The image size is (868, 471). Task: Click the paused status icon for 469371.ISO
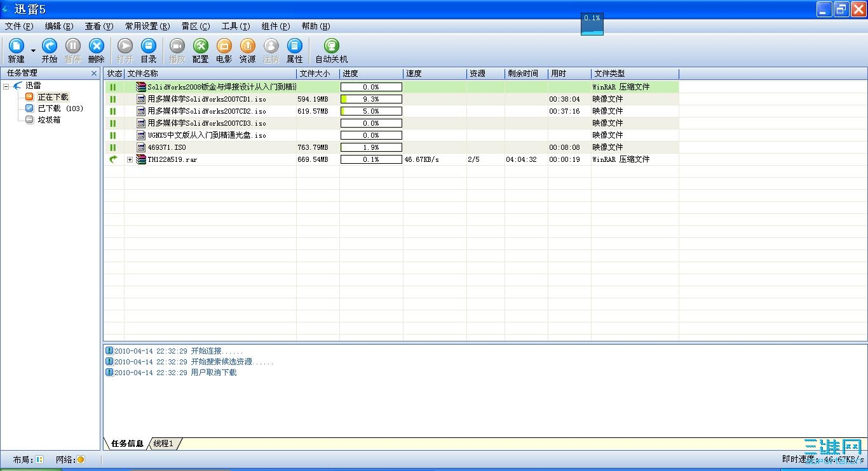pos(113,147)
